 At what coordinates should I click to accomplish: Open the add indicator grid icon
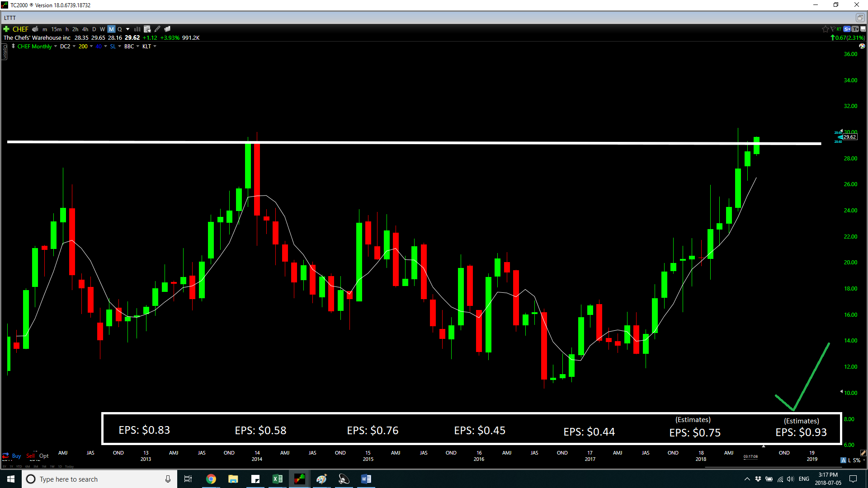coord(147,29)
